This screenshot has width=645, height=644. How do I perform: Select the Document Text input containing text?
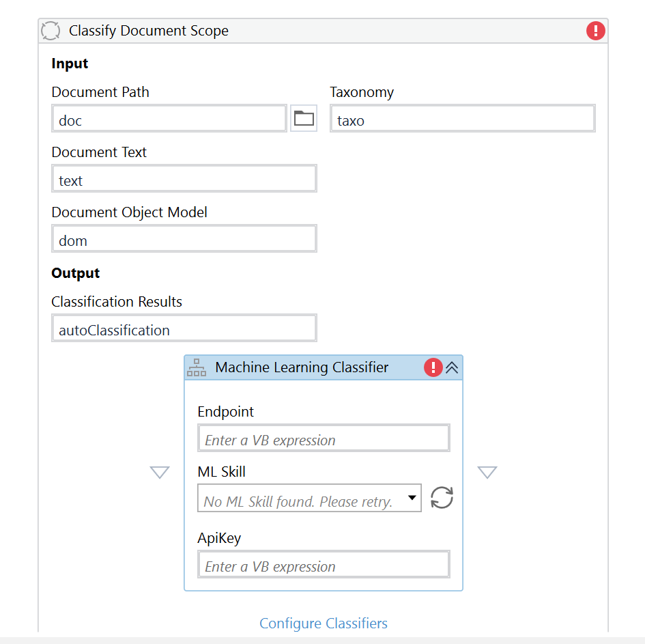[x=184, y=178]
